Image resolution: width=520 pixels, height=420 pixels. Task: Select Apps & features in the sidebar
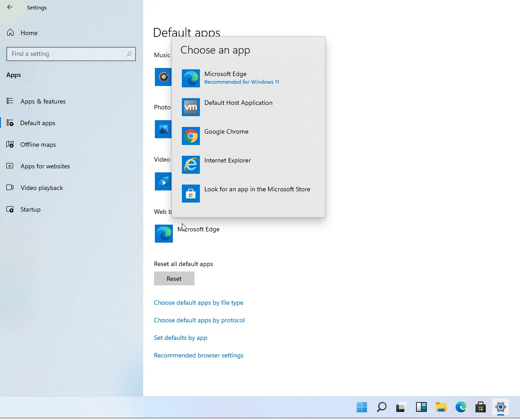[x=43, y=101]
